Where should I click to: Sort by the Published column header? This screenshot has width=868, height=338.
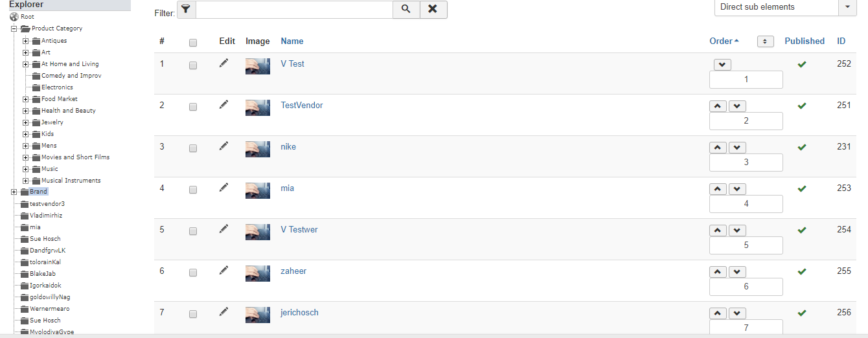click(x=805, y=41)
